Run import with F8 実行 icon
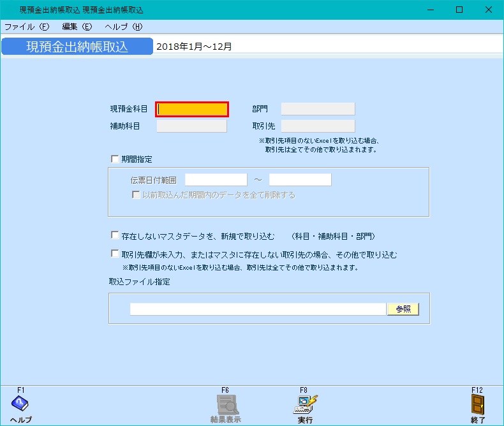The image size is (504, 426). coord(305,404)
